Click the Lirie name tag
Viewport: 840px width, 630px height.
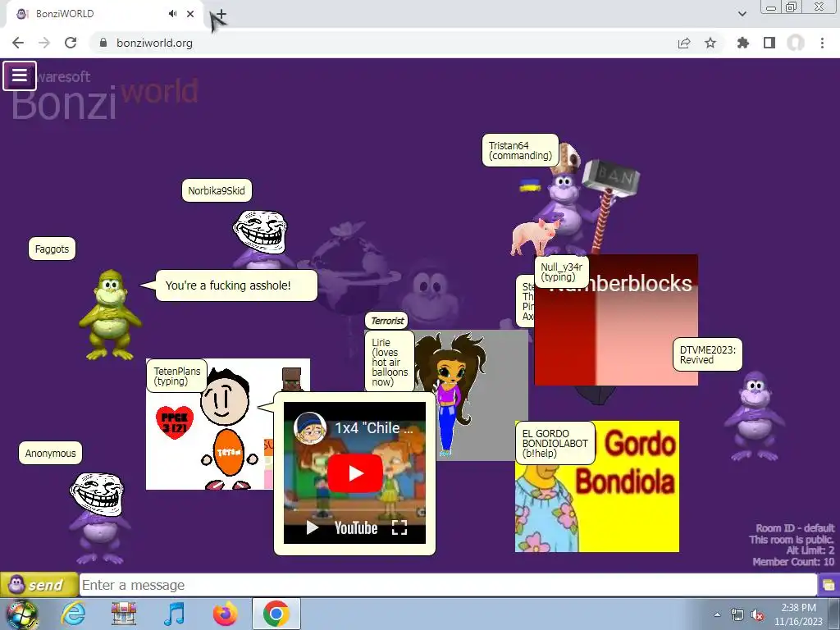tap(390, 362)
